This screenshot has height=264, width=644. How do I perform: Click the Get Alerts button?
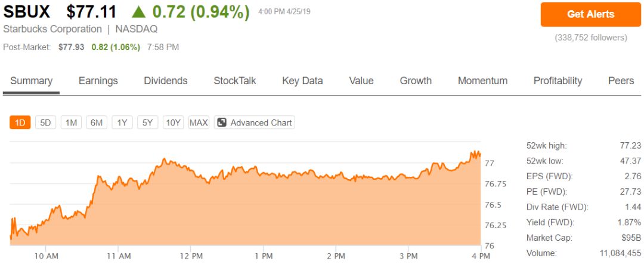tap(590, 14)
